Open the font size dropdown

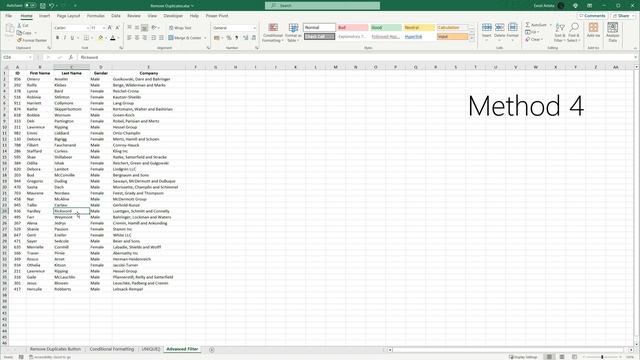click(x=104, y=28)
